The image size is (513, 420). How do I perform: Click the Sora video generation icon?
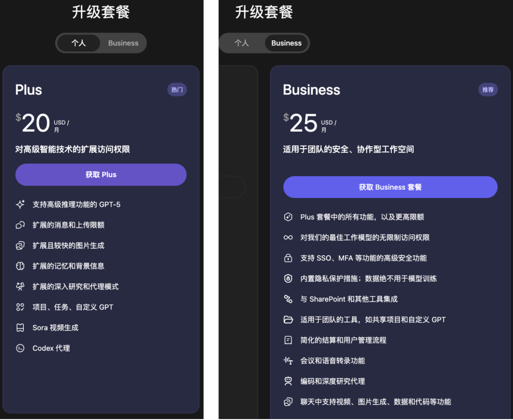click(20, 328)
